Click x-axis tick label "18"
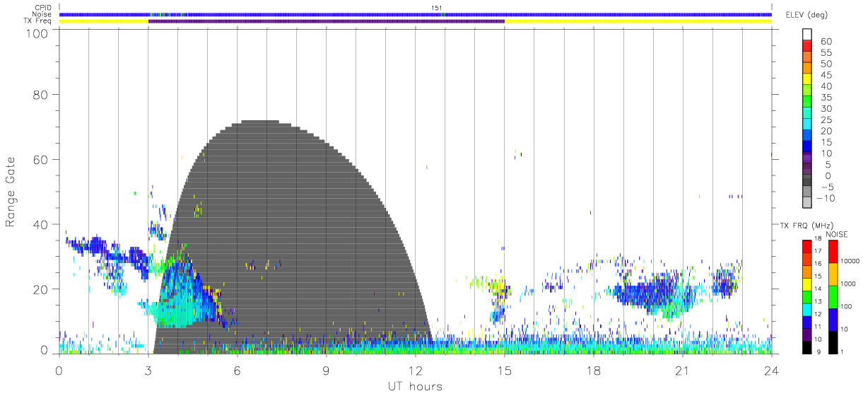Viewport: 868px width, 401px height. [593, 371]
